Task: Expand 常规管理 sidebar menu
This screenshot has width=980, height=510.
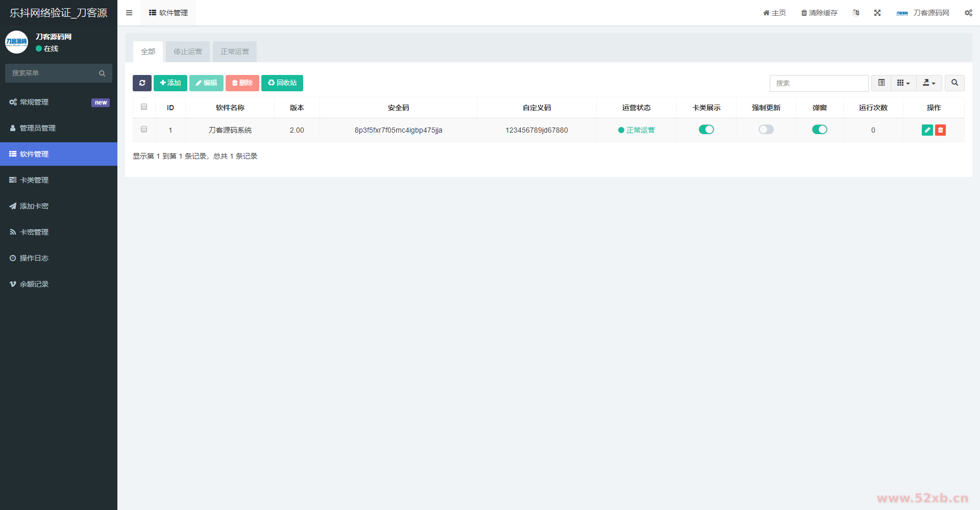Action: [59, 102]
